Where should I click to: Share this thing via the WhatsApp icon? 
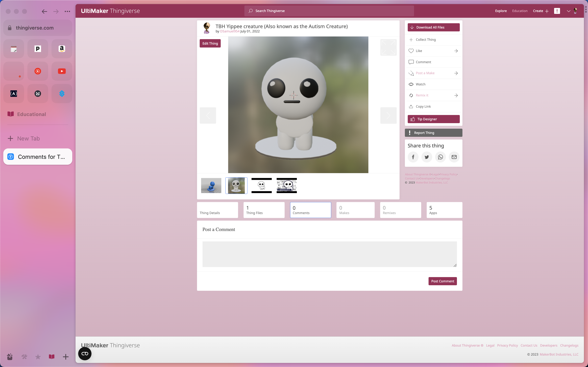click(440, 157)
